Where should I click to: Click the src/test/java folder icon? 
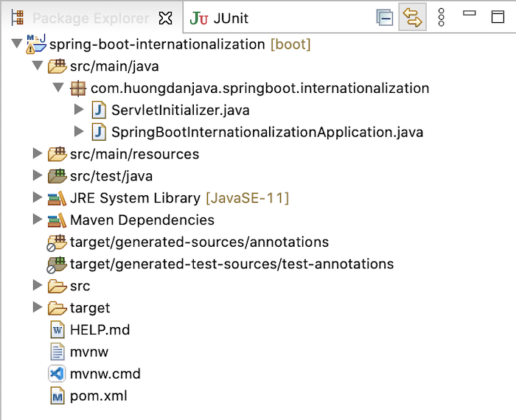(57, 176)
